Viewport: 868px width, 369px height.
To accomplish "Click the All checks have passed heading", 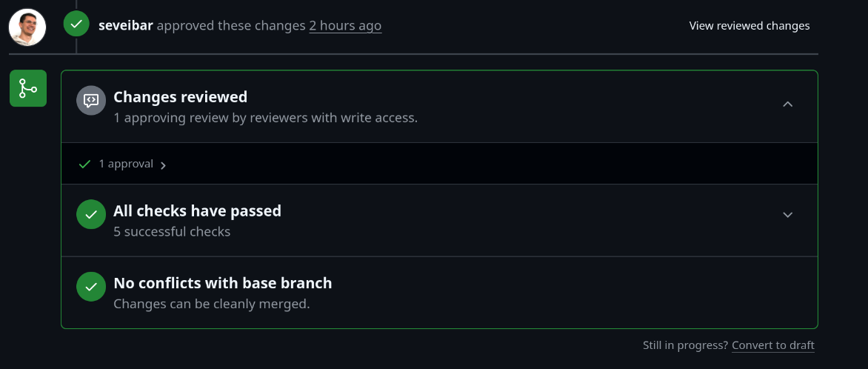I will coord(197,211).
